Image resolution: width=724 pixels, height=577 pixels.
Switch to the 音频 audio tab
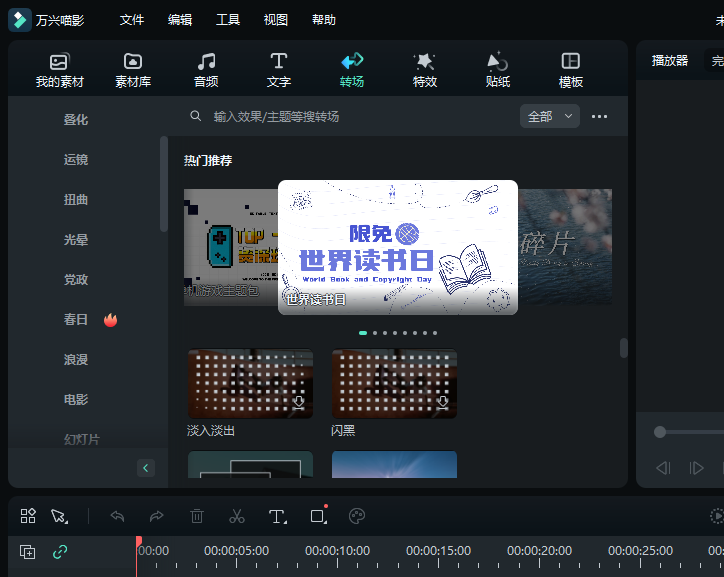pos(206,70)
